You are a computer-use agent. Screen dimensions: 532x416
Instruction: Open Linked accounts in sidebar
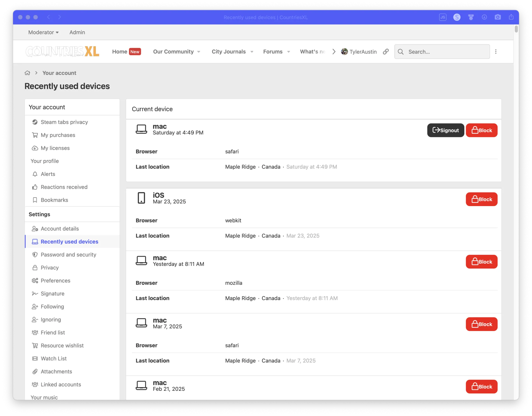[72, 384]
